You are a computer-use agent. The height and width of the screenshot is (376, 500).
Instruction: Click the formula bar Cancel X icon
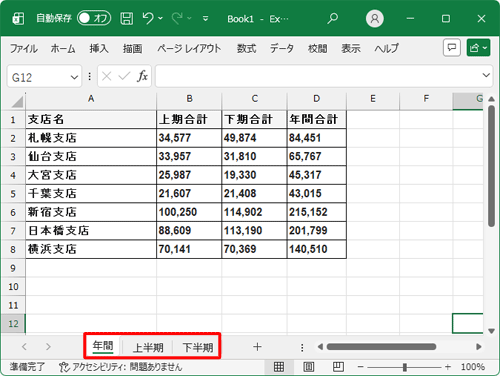point(107,77)
